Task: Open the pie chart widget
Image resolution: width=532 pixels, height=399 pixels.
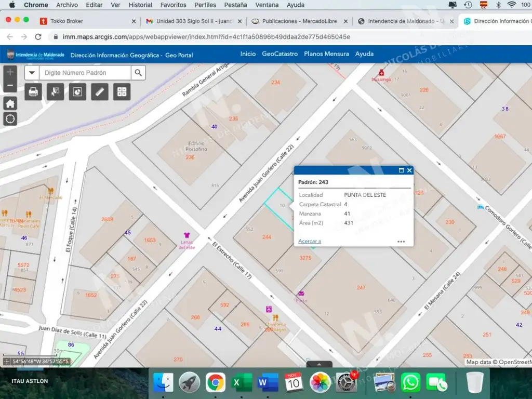Action: point(77,92)
